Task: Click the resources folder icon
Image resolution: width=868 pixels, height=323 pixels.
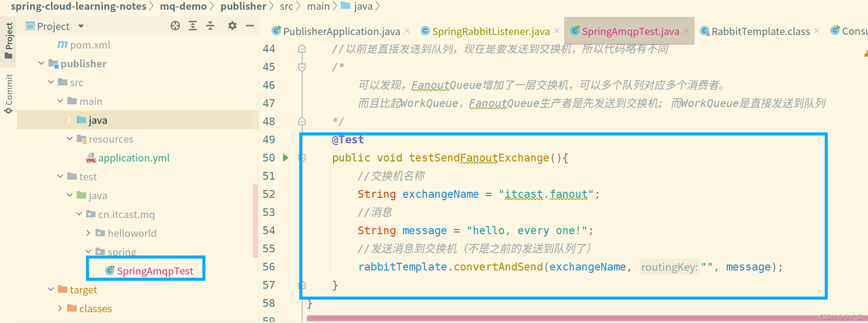Action: [x=81, y=139]
